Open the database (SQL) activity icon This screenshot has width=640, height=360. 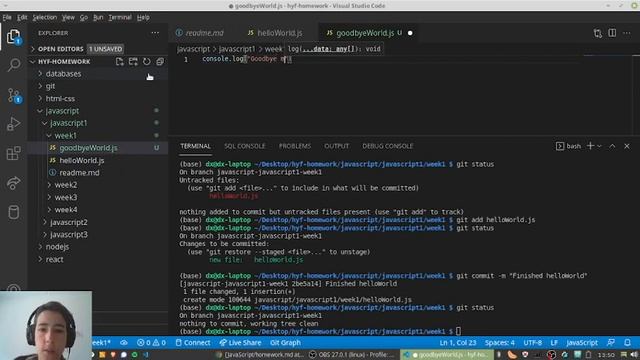coord(13,212)
